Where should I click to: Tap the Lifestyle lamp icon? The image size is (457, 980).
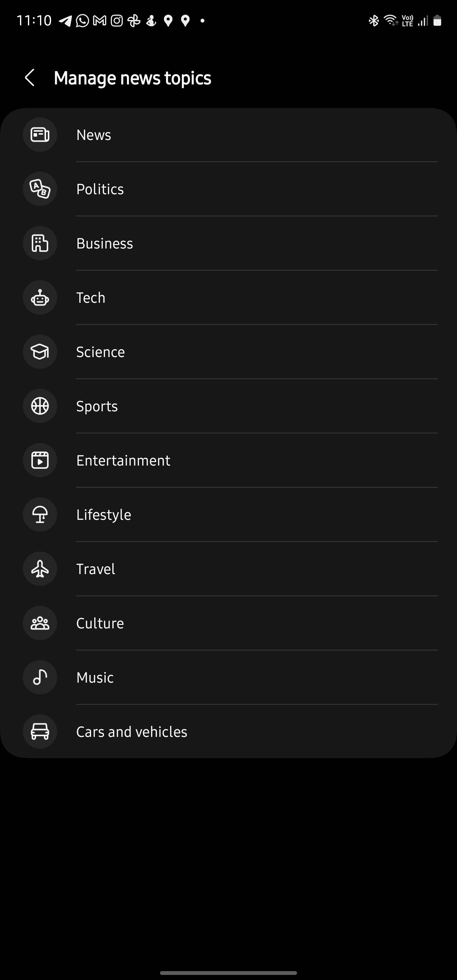click(40, 515)
